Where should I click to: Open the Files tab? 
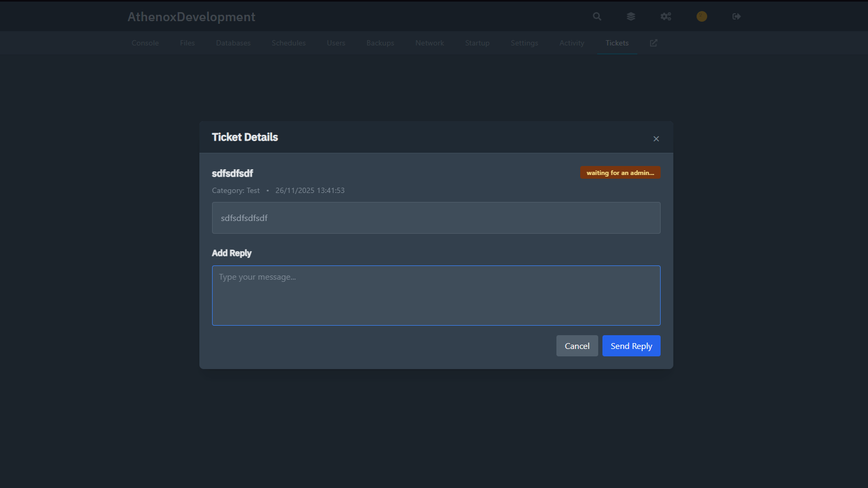187,43
